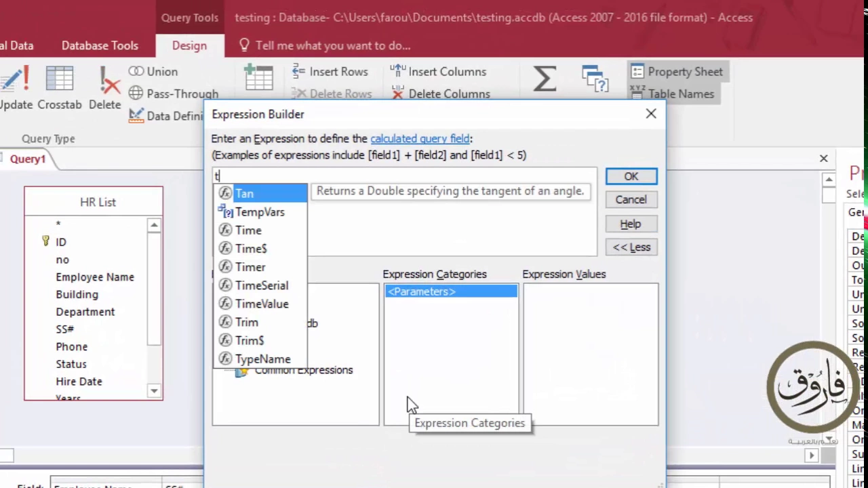Click the Show Table icon
The width and height of the screenshot is (868, 488).
coord(259,78)
